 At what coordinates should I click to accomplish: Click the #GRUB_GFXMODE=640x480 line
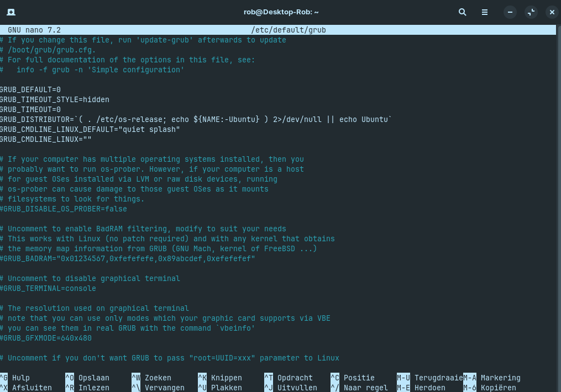click(46, 338)
